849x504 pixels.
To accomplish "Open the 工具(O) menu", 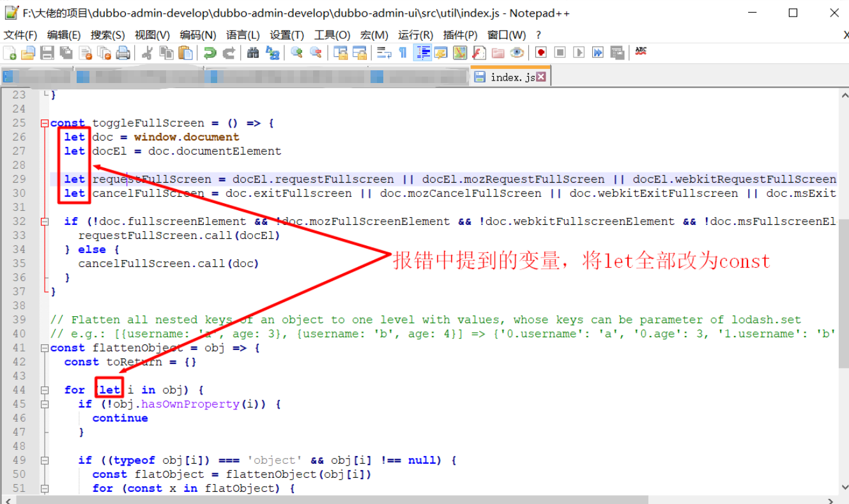I will pyautogui.click(x=332, y=35).
